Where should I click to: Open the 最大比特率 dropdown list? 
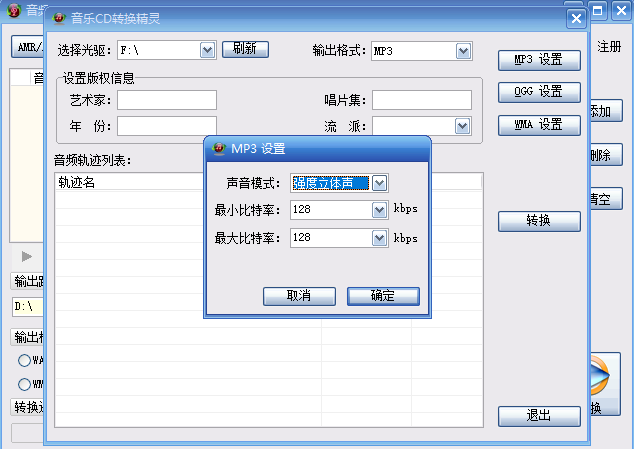379,238
